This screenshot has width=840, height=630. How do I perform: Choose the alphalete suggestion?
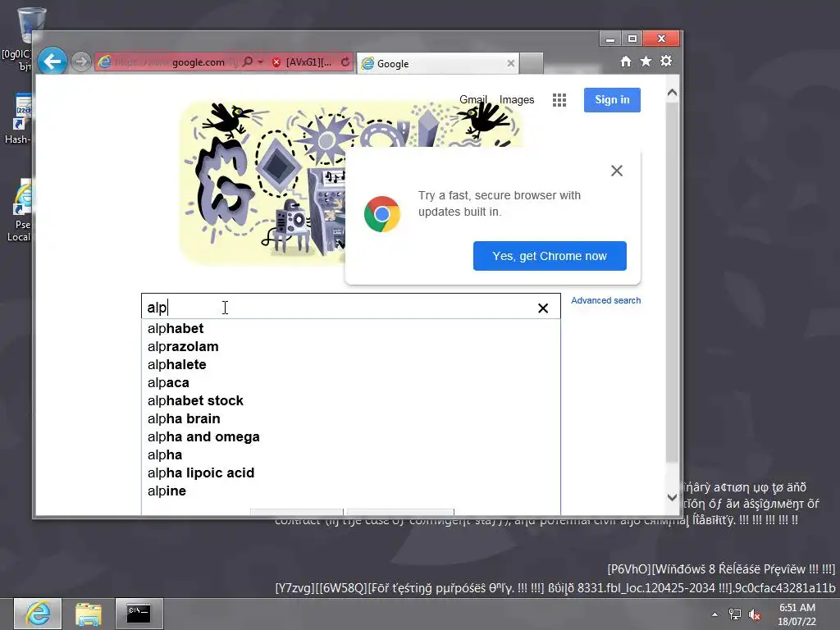coord(350,365)
